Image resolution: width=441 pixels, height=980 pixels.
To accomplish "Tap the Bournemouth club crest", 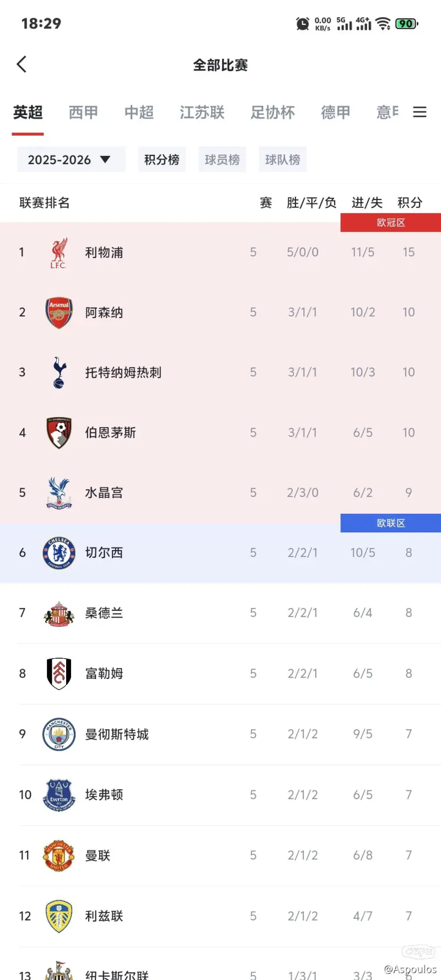I will 59,433.
